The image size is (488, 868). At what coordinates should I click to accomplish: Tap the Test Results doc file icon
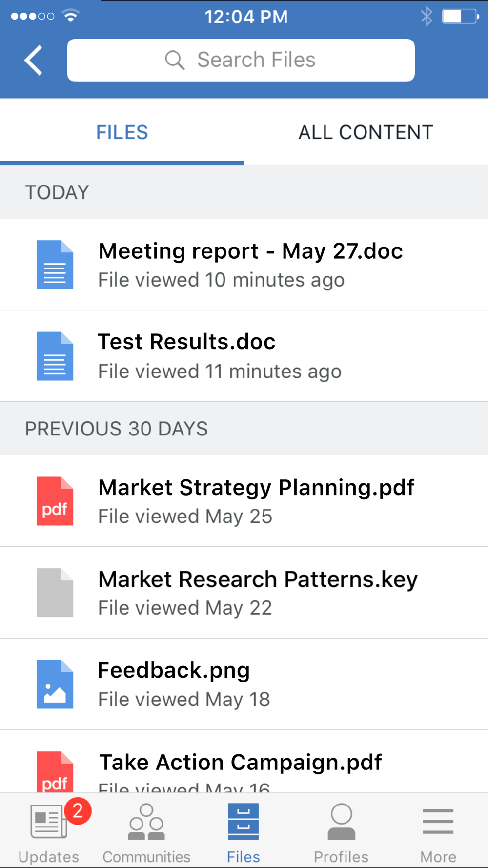[55, 356]
